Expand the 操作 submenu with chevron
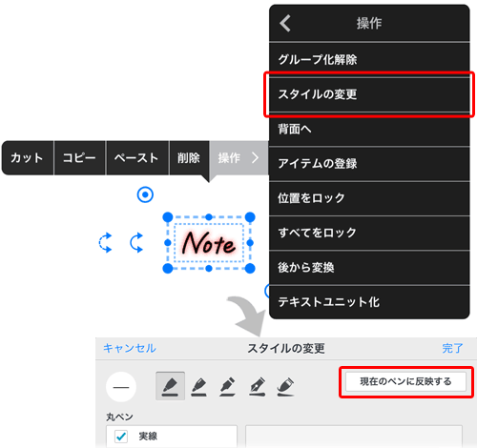Image resolution: width=477 pixels, height=448 pixels. (238, 157)
